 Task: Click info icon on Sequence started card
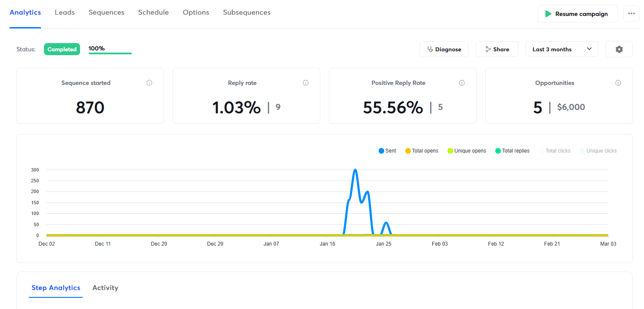click(149, 83)
